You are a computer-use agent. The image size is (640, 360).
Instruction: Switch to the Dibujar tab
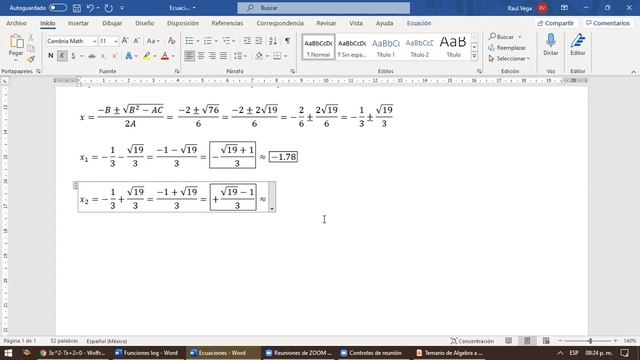pyautogui.click(x=112, y=23)
